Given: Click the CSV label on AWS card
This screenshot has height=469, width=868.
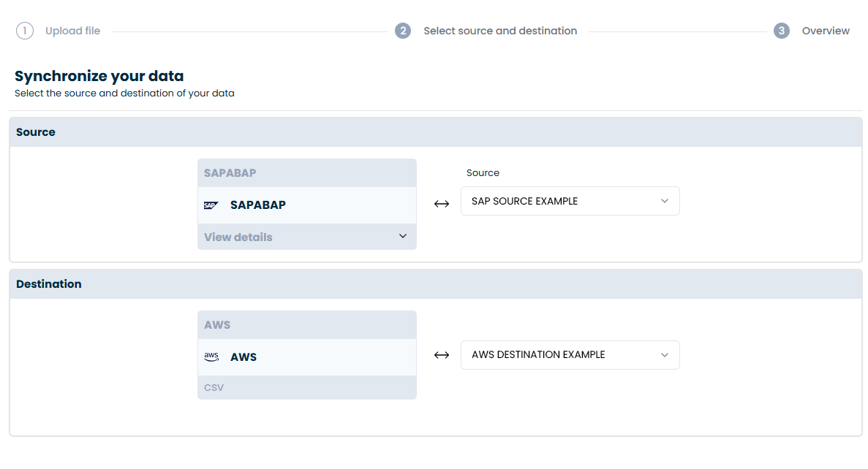Looking at the screenshot, I should (214, 387).
